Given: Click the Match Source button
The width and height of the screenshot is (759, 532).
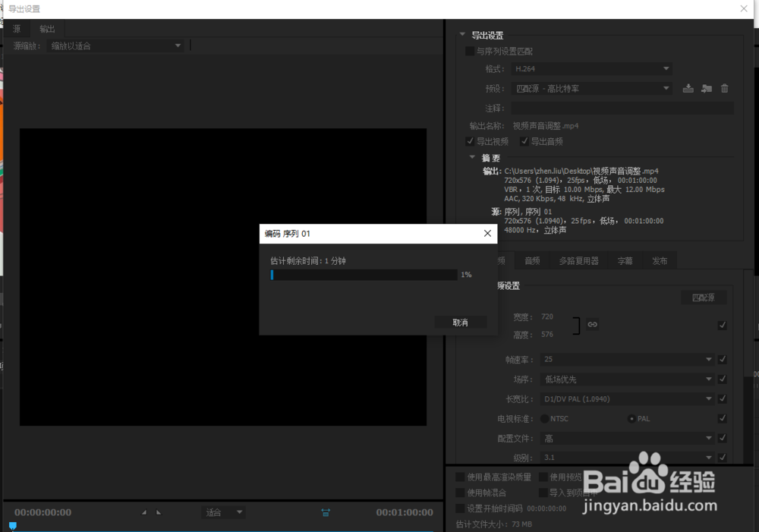Looking at the screenshot, I should (704, 297).
